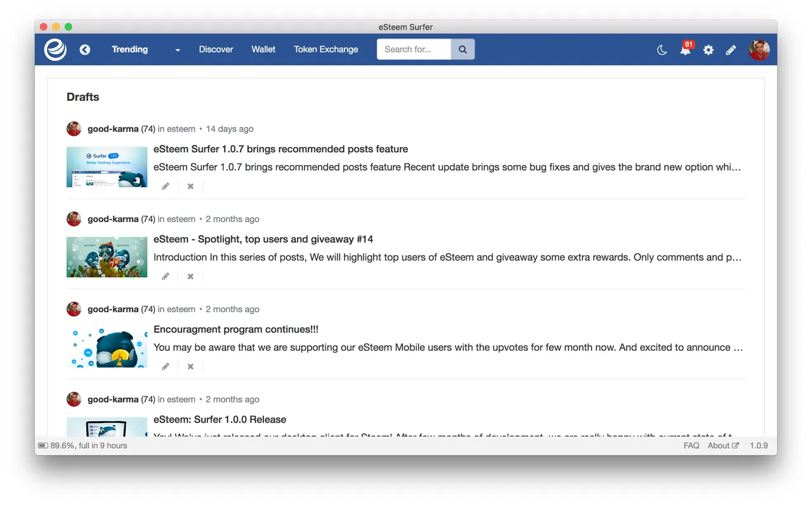
Task: Click the Surfer 1.0.7 draft thumbnail
Action: (x=107, y=167)
